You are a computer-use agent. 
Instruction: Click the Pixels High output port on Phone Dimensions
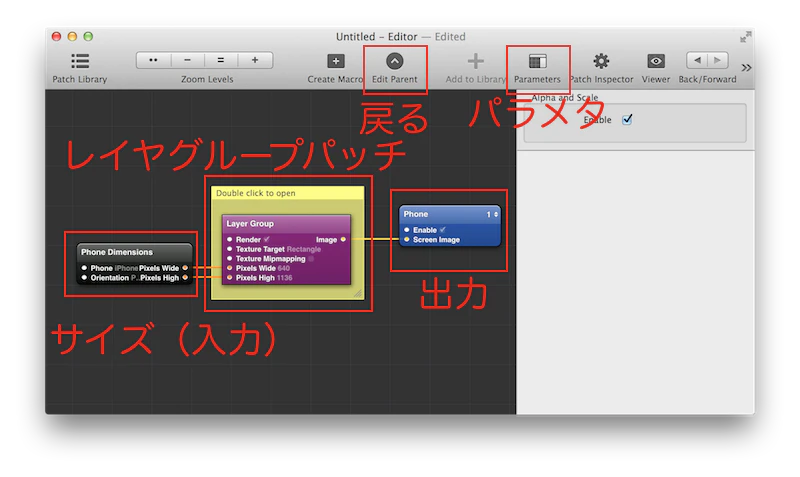tap(185, 278)
